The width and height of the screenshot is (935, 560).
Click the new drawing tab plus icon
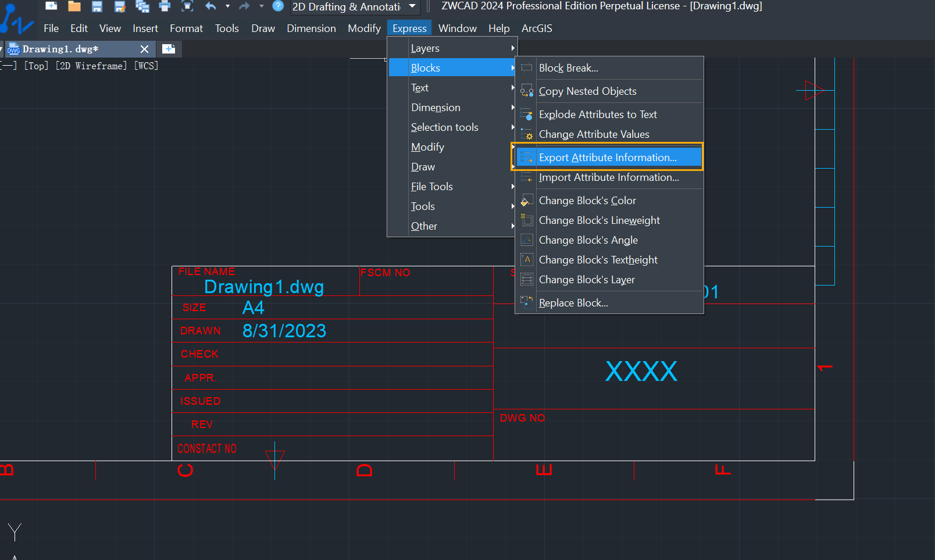[169, 49]
